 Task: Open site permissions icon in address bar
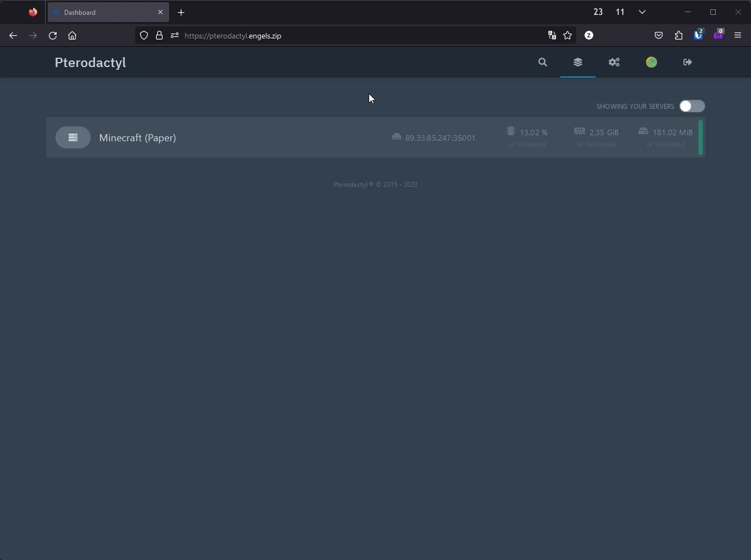tap(175, 35)
